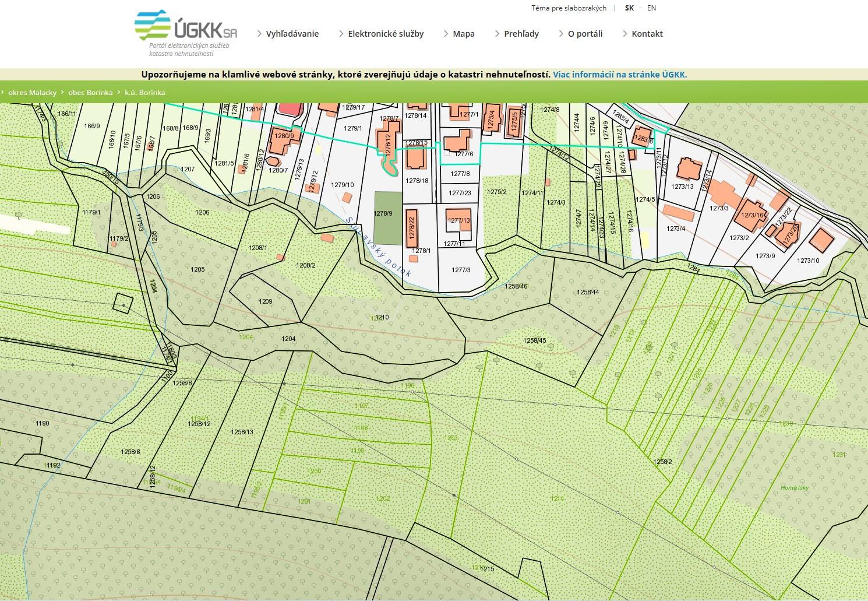Click parcel label 1207
Image resolution: width=868 pixels, height=601 pixels.
point(188,169)
